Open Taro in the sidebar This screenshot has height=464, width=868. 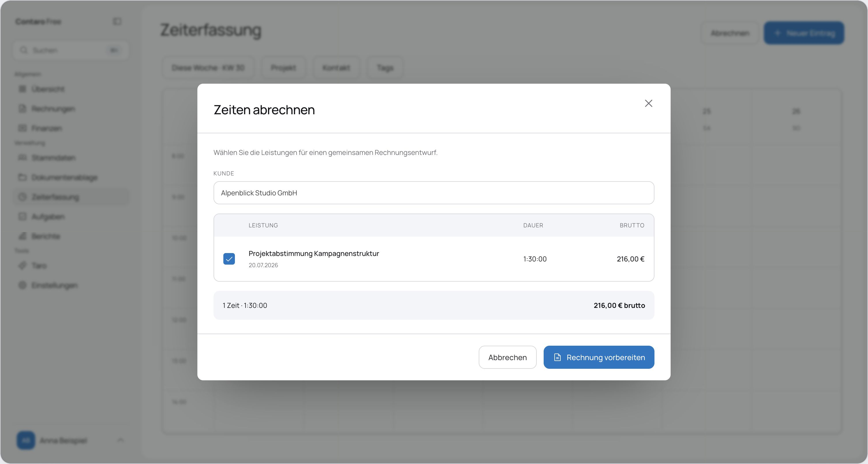click(71, 265)
